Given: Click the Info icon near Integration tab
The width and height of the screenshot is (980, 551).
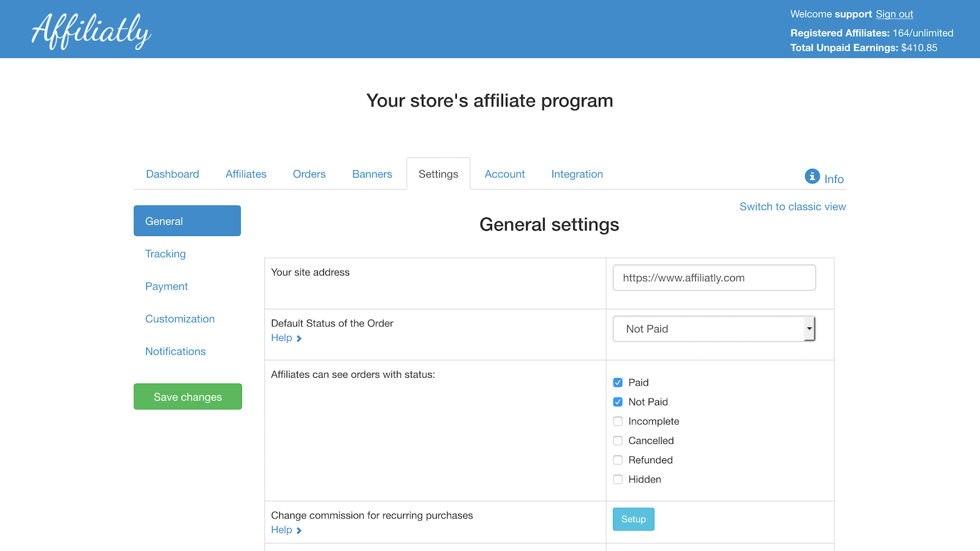Looking at the screenshot, I should point(813,176).
